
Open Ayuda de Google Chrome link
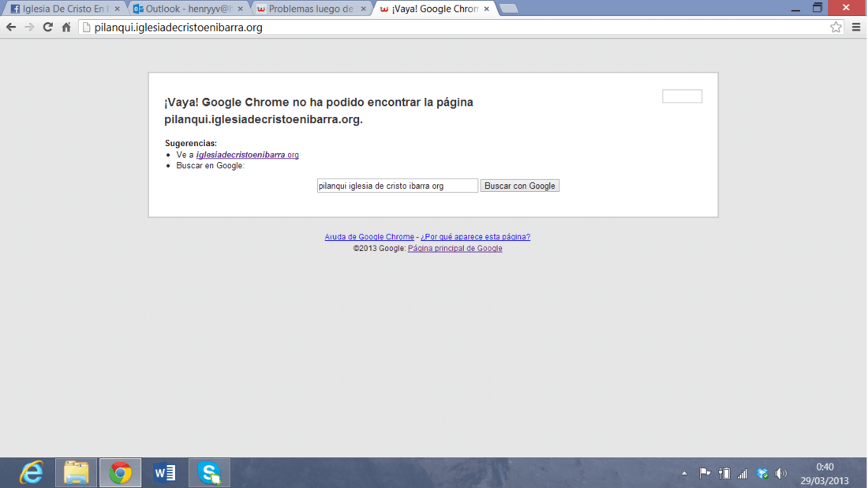point(369,237)
